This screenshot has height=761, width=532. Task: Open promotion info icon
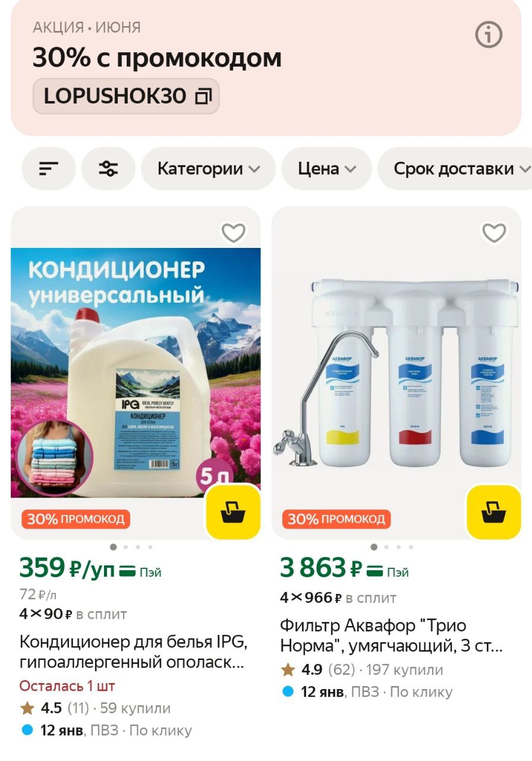(489, 36)
